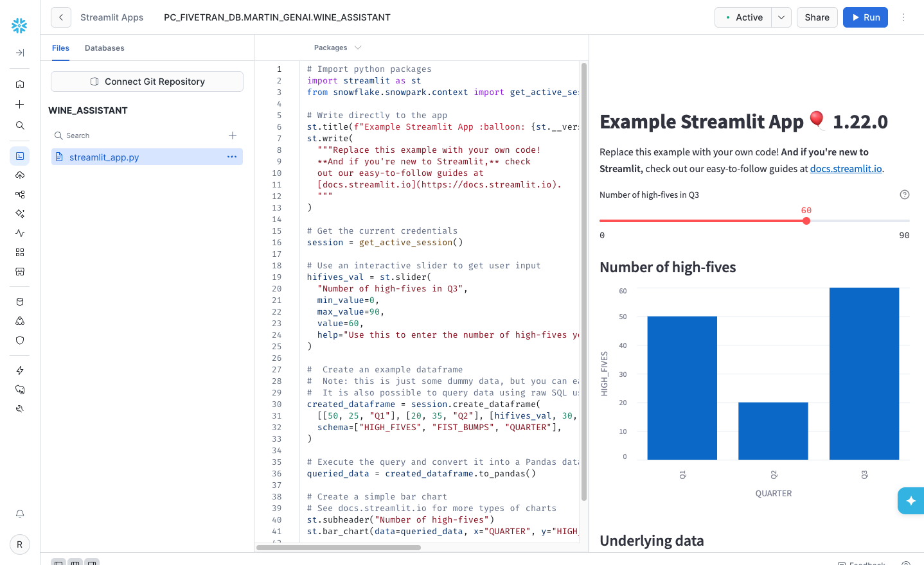924x565 pixels.
Task: Click the Snowflake logo icon
Action: (x=19, y=25)
